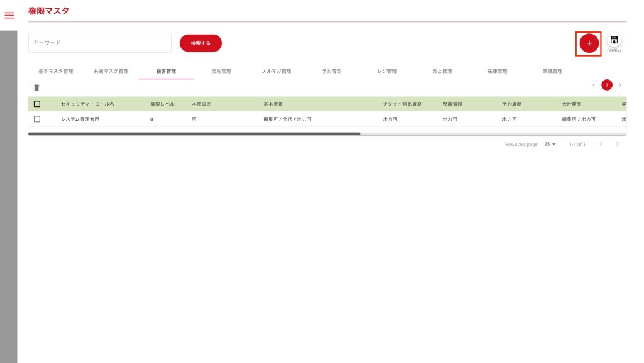The width and height of the screenshot is (644, 363).
Task: Click the CSV出力 export icon
Action: pos(614,41)
